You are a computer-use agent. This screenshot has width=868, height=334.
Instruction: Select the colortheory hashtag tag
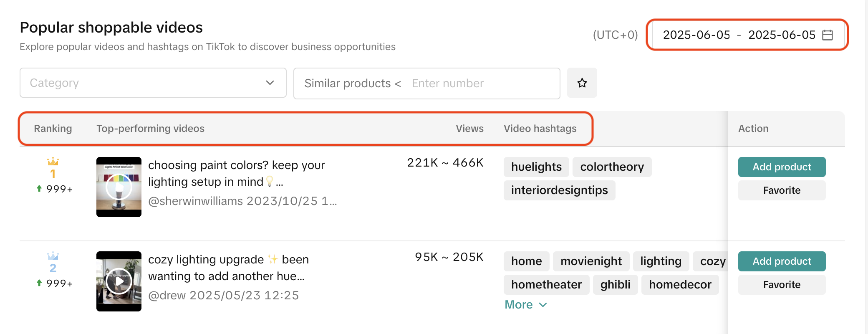pyautogui.click(x=612, y=167)
